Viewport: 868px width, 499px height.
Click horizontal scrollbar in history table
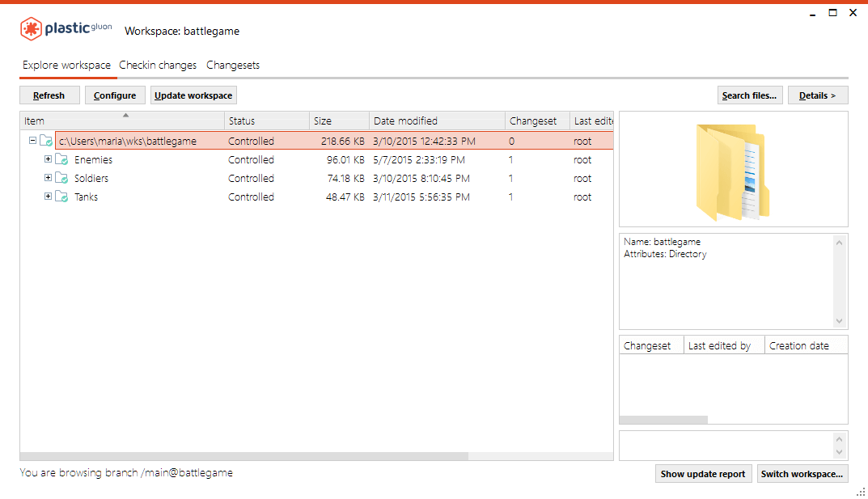coord(663,420)
